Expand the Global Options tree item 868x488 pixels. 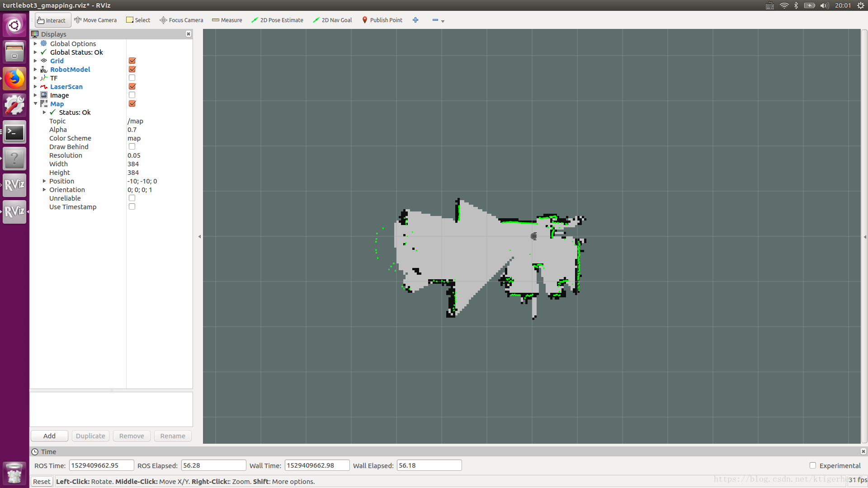click(x=35, y=44)
